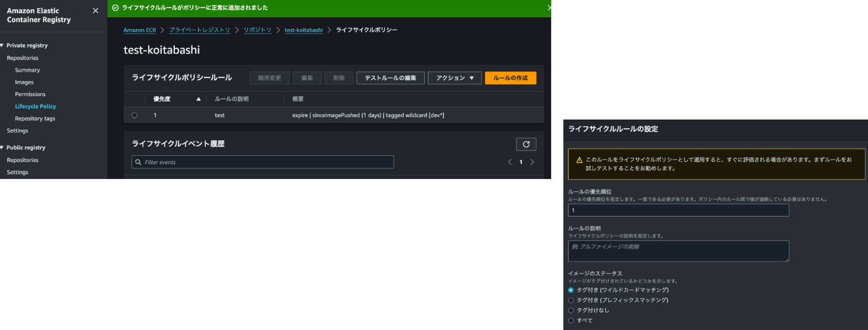Screen dimensions: 868x330
Task: Select タグ付き (プレフィックスマッチング) radio option
Action: [x=571, y=300]
